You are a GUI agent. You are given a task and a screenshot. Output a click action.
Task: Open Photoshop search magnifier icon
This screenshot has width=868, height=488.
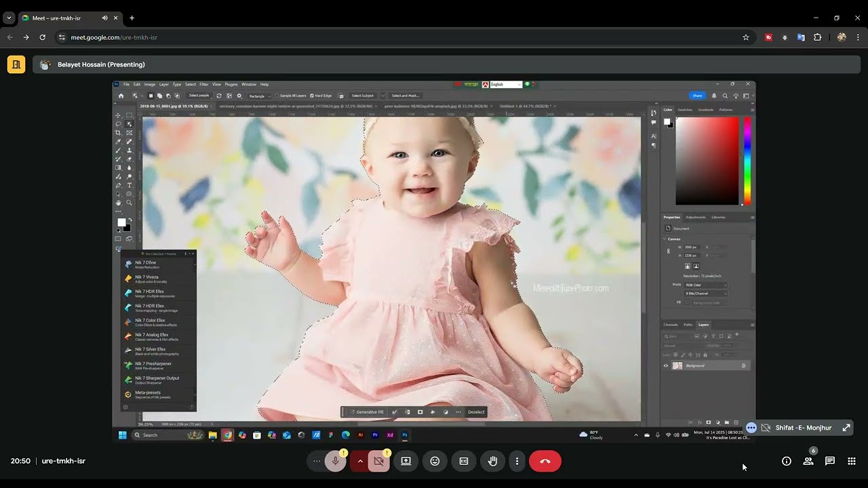(725, 96)
